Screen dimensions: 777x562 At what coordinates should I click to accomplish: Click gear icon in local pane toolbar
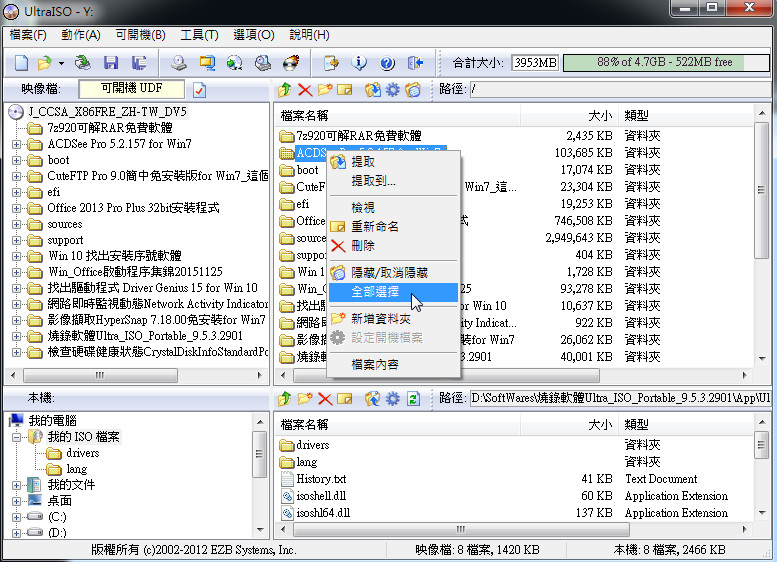coord(392,398)
